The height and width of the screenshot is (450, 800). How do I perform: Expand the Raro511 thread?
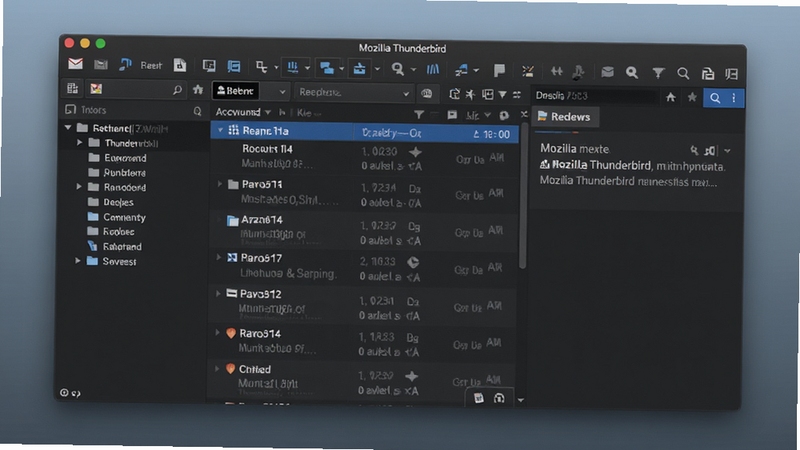(x=220, y=184)
